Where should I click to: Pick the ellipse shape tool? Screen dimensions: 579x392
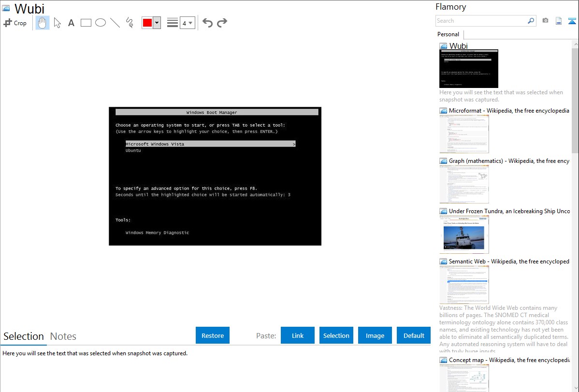(101, 23)
